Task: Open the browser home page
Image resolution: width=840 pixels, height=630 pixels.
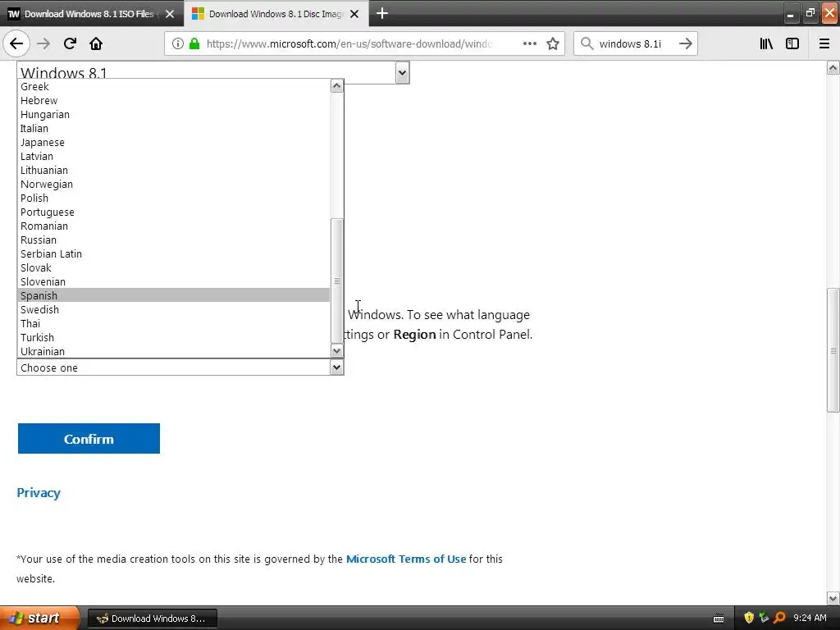Action: 96,43
